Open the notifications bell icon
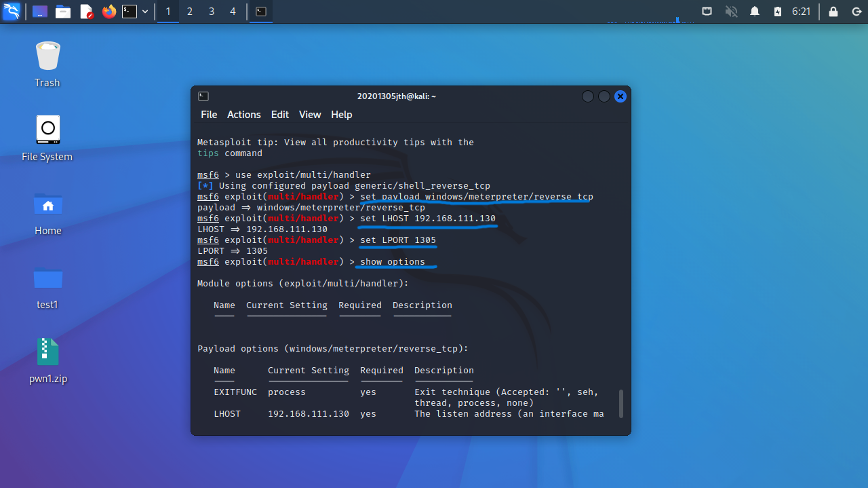 pyautogui.click(x=755, y=12)
